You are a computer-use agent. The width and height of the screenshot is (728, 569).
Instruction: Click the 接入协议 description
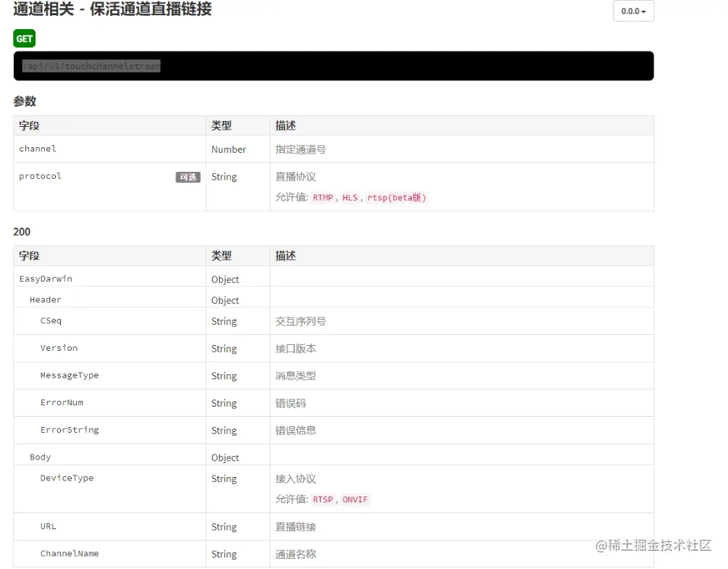(x=295, y=478)
